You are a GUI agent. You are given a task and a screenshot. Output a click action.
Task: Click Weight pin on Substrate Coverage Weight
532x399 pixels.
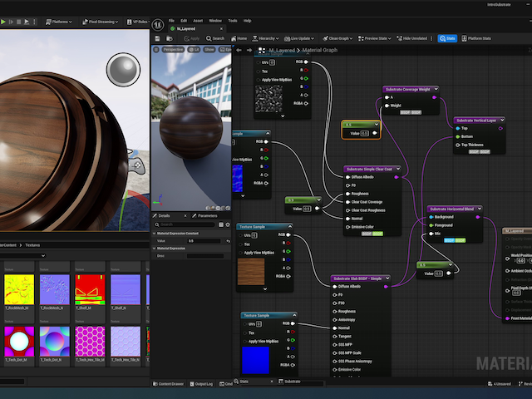click(387, 106)
